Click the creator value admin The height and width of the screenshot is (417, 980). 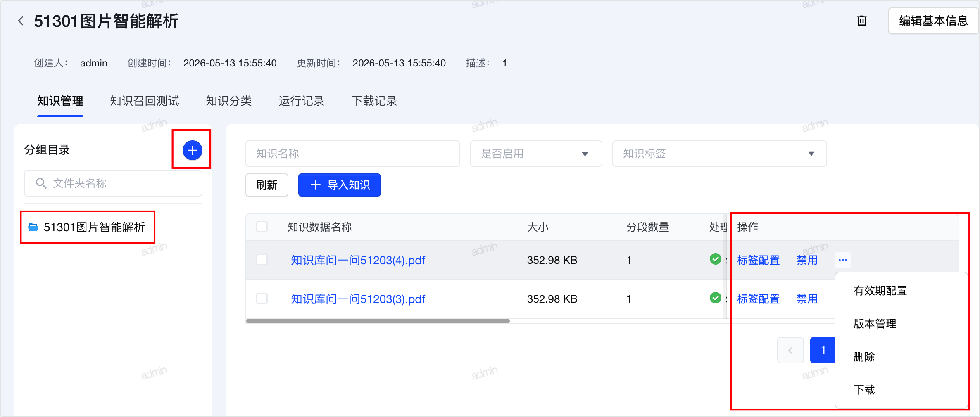pos(94,63)
